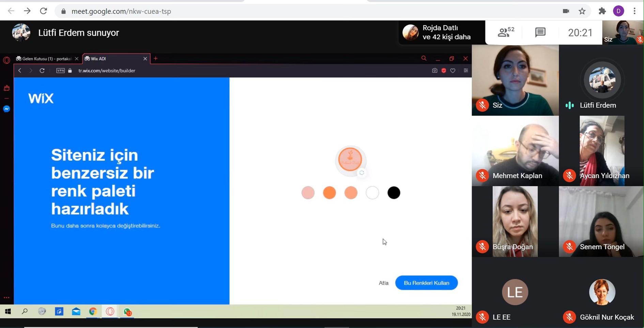This screenshot has width=644, height=328.
Task: Click Atla to skip palette
Action: [x=384, y=283]
